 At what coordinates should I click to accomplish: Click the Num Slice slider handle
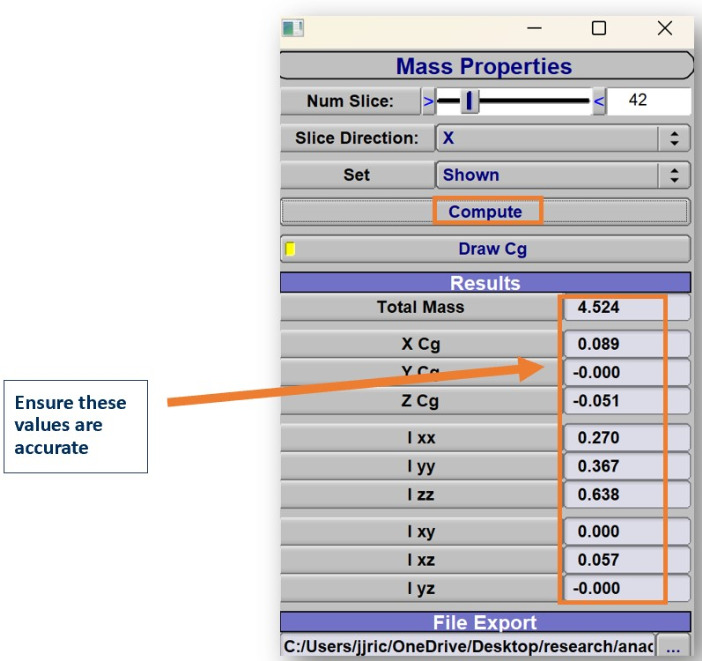(468, 101)
